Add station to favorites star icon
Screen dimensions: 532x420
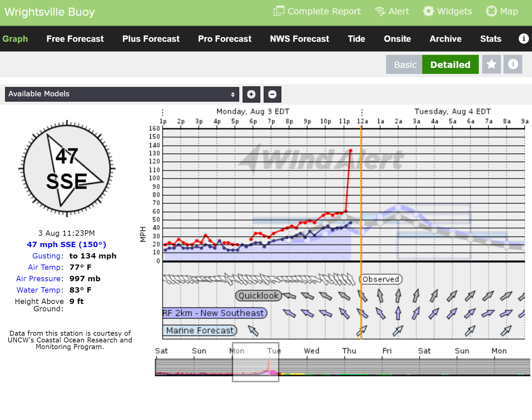click(x=491, y=64)
